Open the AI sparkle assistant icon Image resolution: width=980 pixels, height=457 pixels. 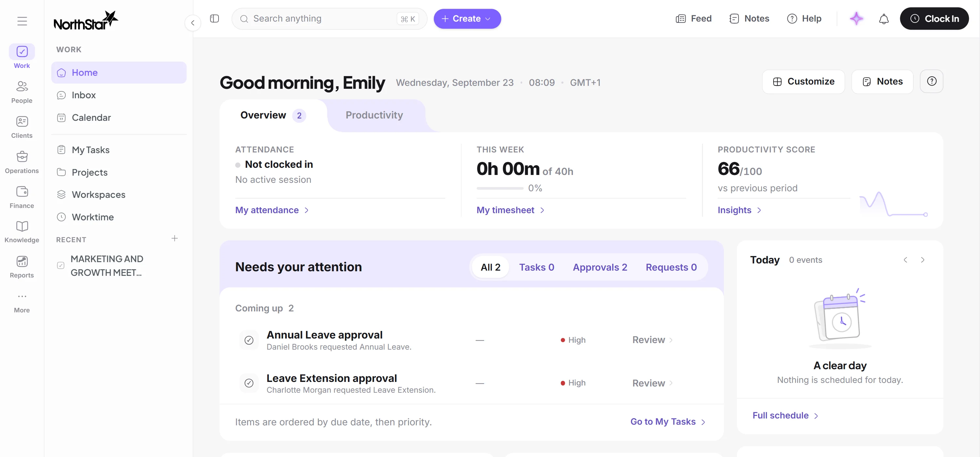point(857,19)
